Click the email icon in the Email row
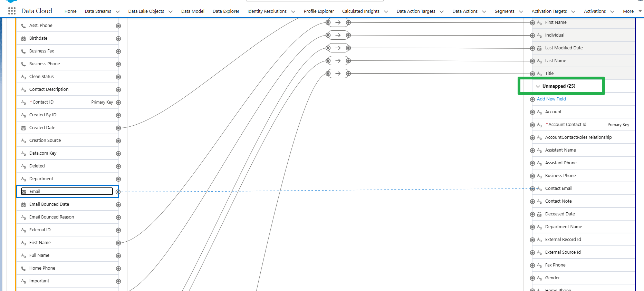 tap(24, 192)
